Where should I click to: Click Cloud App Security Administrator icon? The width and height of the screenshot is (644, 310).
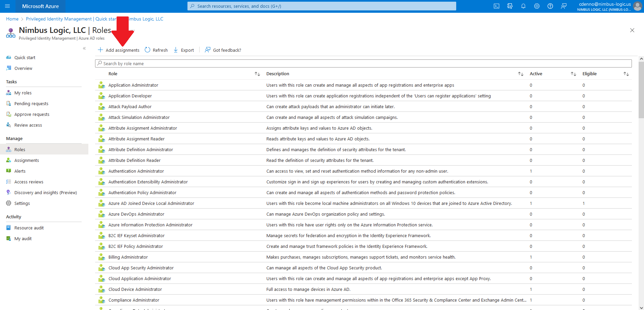click(101, 268)
